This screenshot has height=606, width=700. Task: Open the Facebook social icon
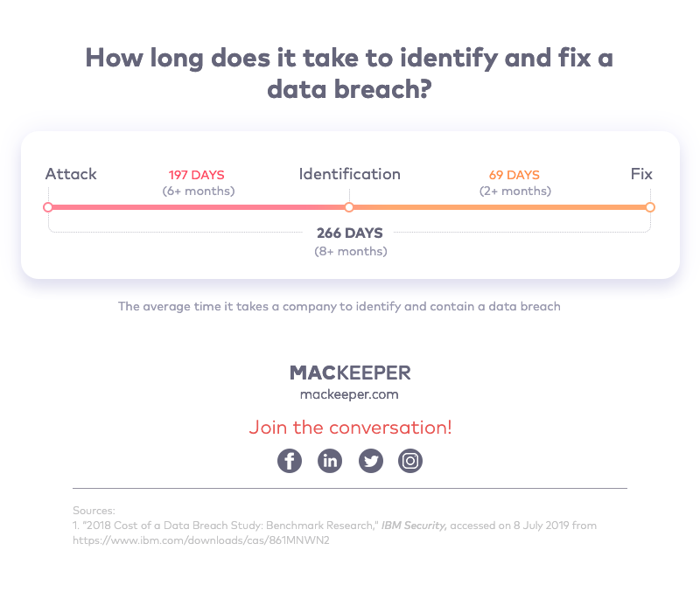(x=290, y=461)
